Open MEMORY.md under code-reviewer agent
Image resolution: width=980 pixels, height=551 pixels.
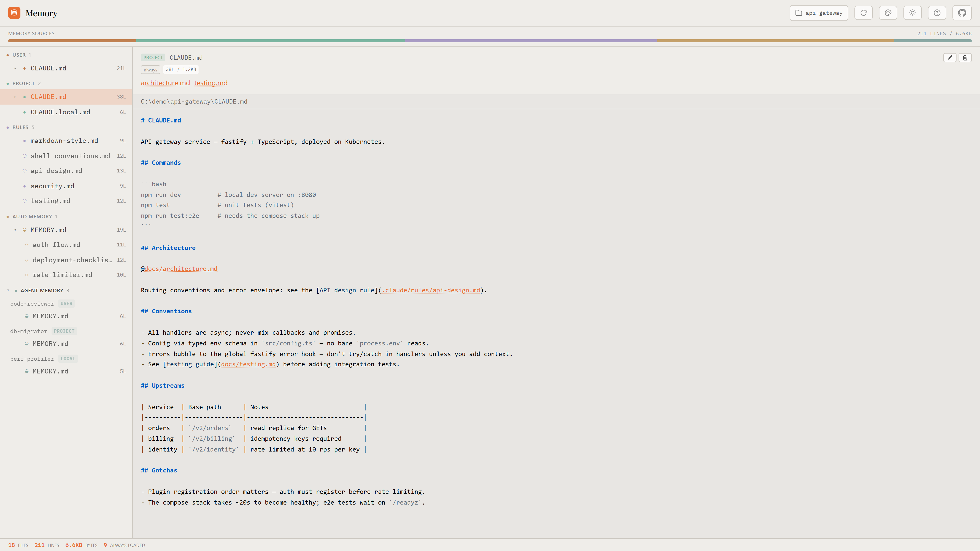click(x=66, y=316)
